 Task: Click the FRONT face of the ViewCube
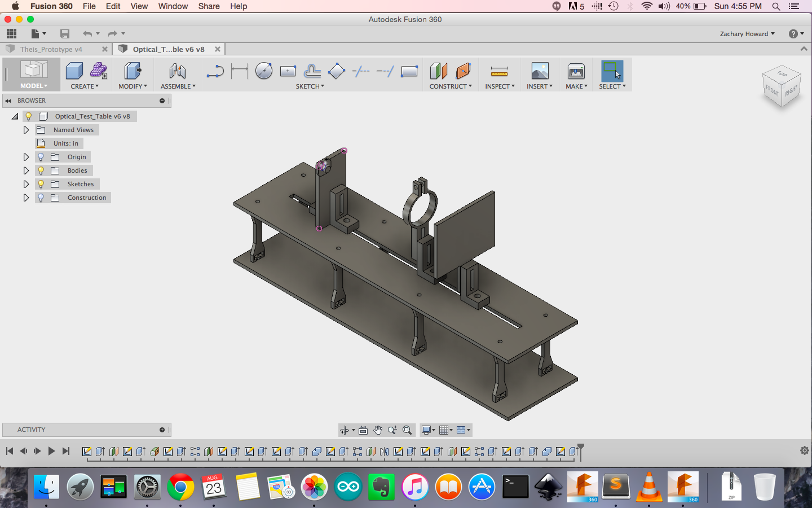tap(774, 90)
